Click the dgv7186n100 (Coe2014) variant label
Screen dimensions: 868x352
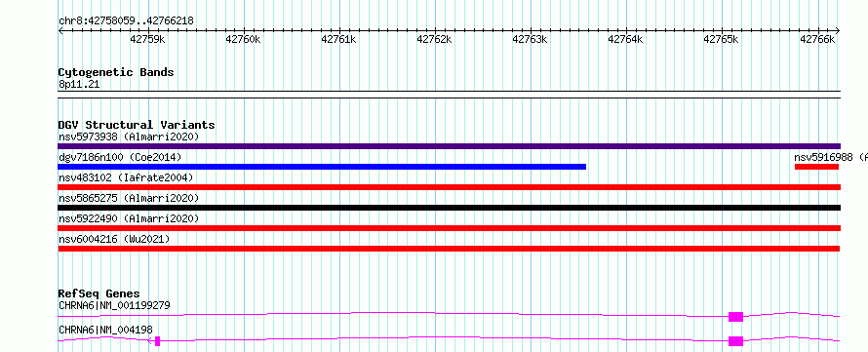[120, 157]
